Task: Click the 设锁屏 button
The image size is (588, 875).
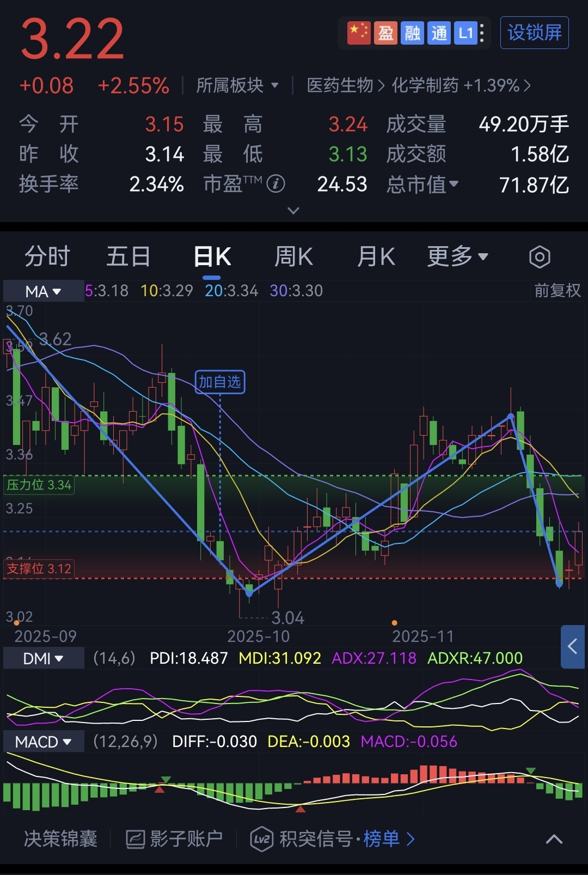Action: click(x=535, y=33)
